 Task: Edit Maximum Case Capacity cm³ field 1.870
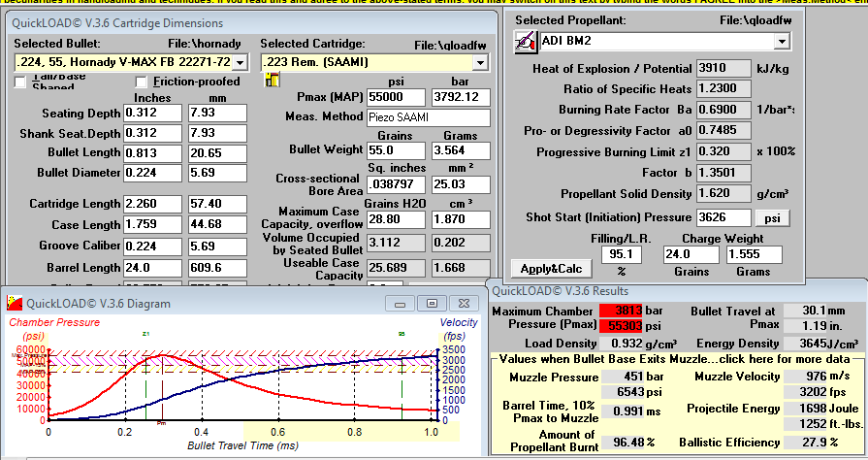(x=461, y=219)
